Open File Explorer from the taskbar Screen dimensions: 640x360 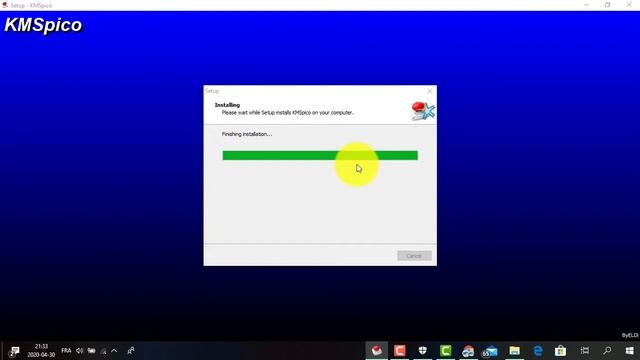click(514, 351)
